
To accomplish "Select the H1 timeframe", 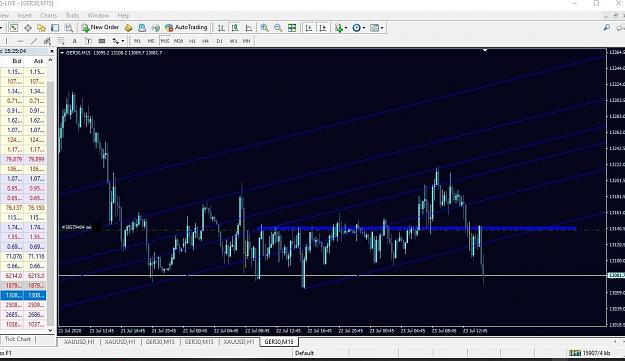I will coord(192,41).
